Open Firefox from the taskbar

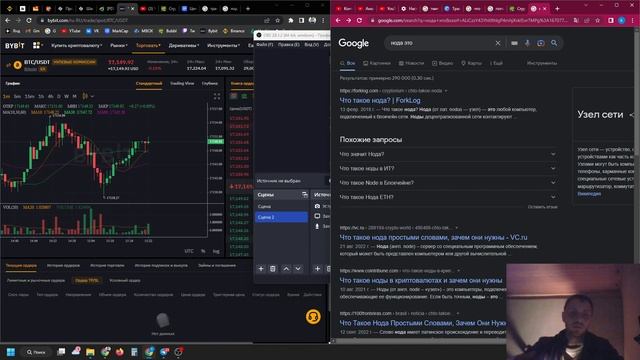120,352
